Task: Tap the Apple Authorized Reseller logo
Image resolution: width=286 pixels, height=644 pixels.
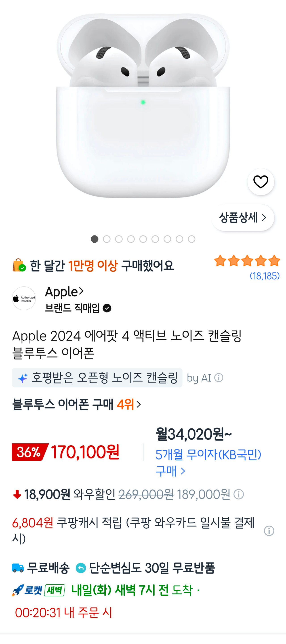Action: [24, 299]
